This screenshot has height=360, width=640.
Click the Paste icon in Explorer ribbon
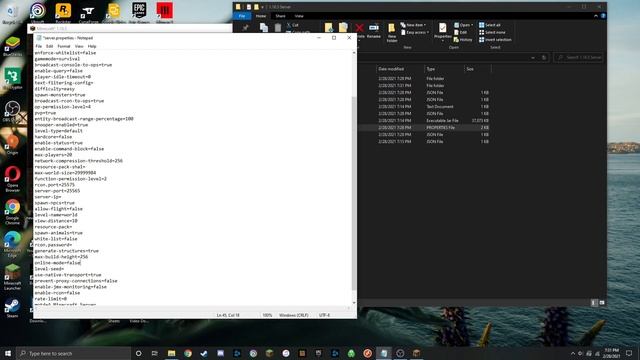[278, 27]
